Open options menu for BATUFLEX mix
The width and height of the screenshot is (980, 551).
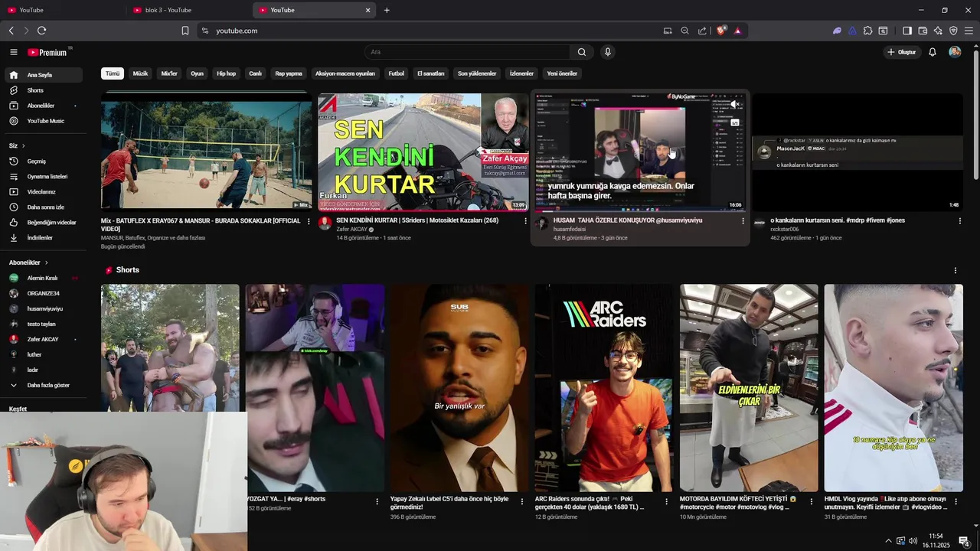(x=309, y=220)
